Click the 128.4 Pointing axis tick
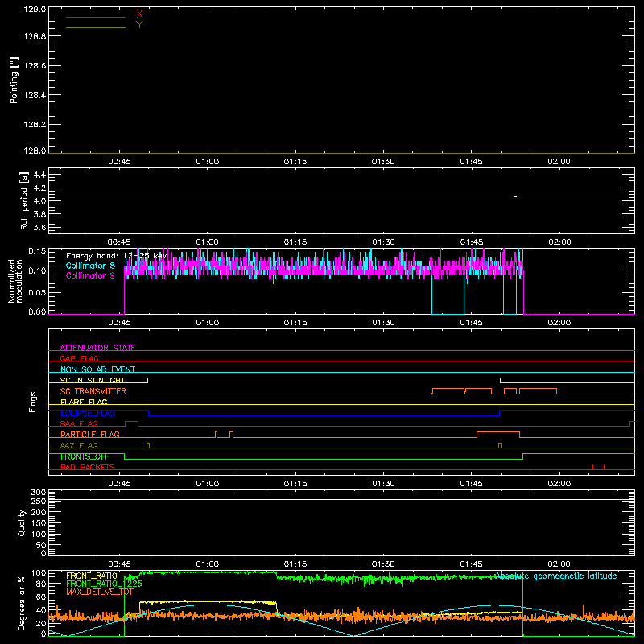 tap(35, 95)
